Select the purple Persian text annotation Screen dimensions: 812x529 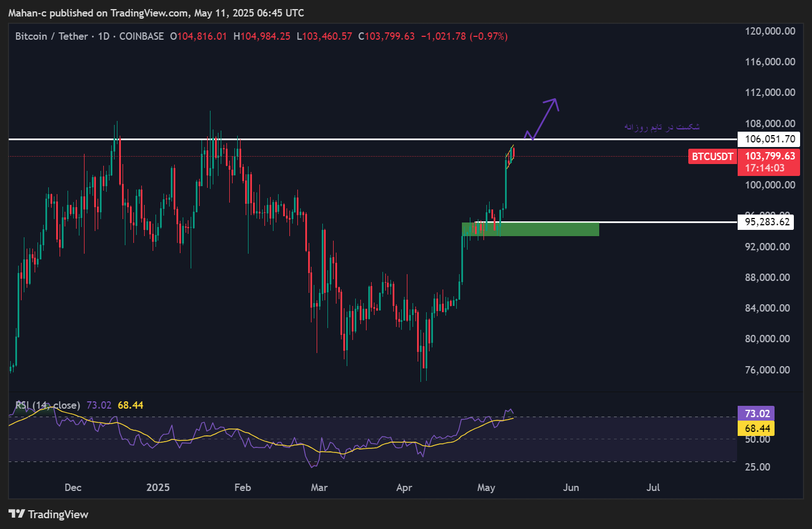point(662,127)
